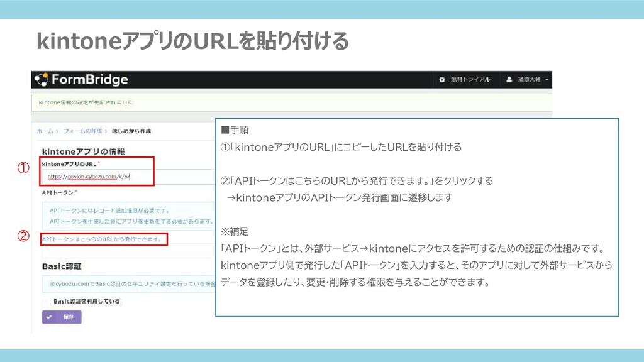This screenshot has height=362, width=644.
Task: Open the 無料トライアル menu item
Action: tap(470, 80)
